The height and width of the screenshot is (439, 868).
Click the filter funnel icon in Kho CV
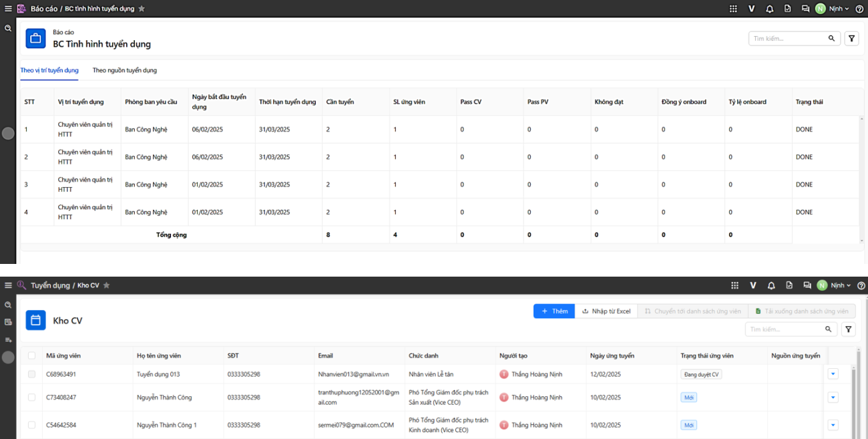click(x=849, y=329)
